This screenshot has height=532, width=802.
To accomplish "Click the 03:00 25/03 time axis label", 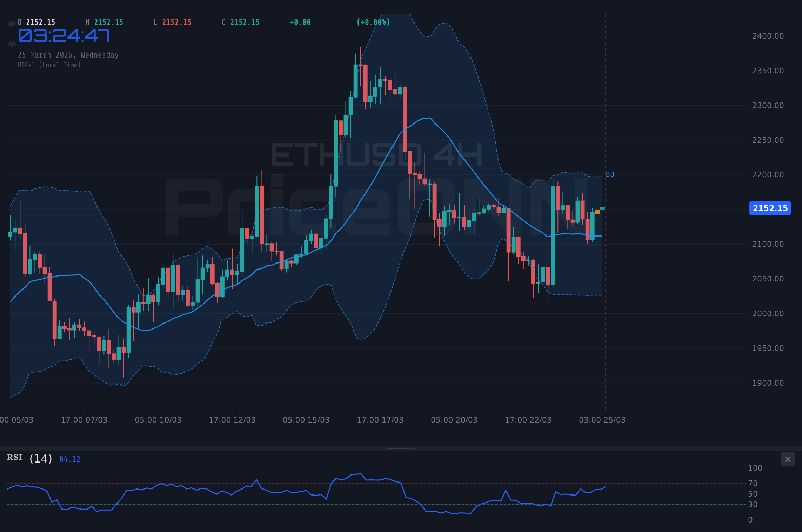I will [602, 419].
